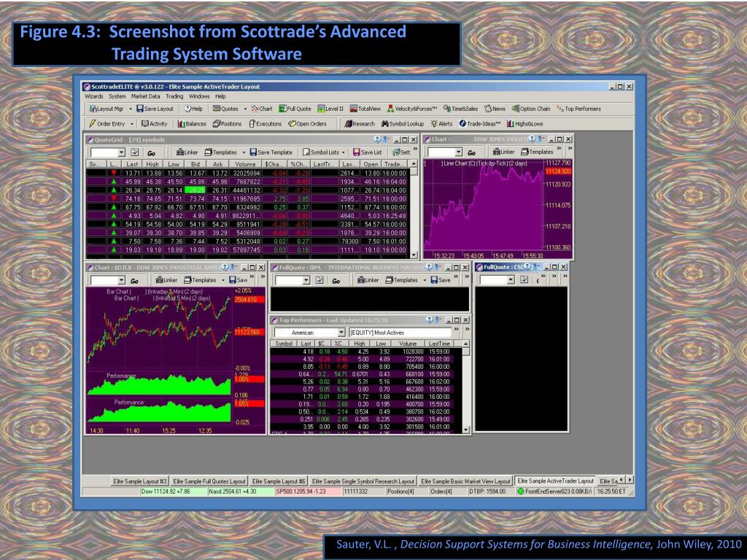Screen dimensions: 747x560
Task: Open the Option Chain tool
Action: (531, 109)
